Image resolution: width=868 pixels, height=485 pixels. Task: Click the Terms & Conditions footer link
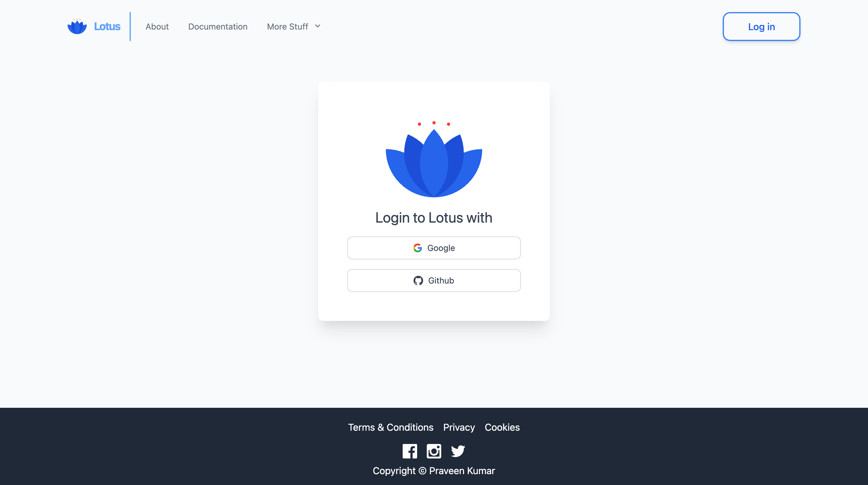coord(390,427)
